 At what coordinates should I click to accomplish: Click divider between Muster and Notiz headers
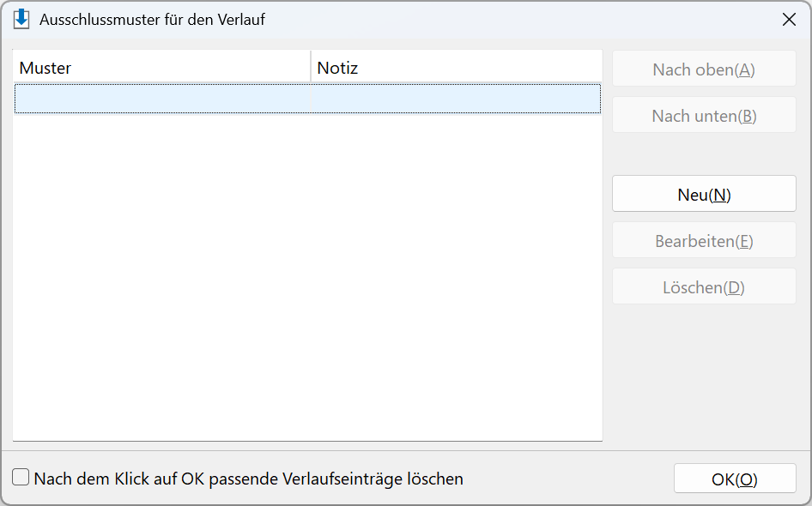coord(311,66)
